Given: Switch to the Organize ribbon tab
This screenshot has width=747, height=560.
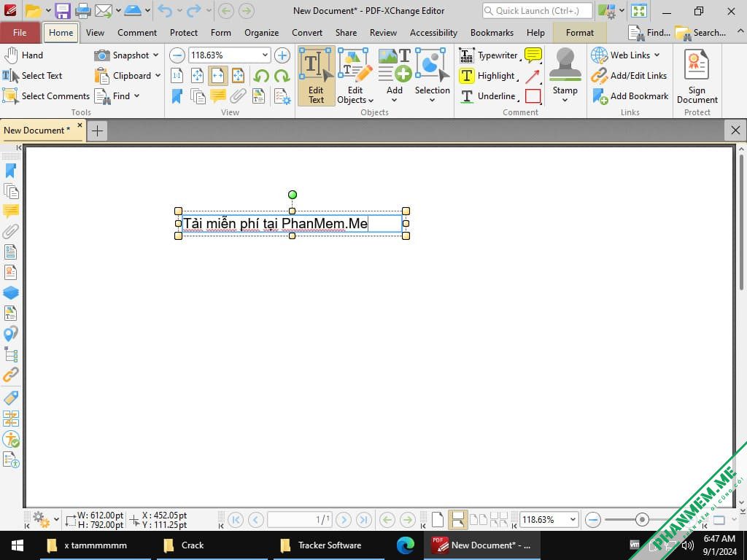Looking at the screenshot, I should click(262, 32).
